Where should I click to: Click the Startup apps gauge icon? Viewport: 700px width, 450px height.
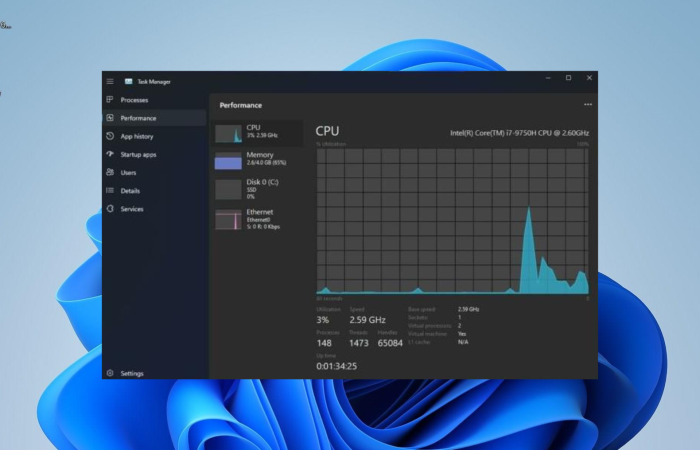110,154
